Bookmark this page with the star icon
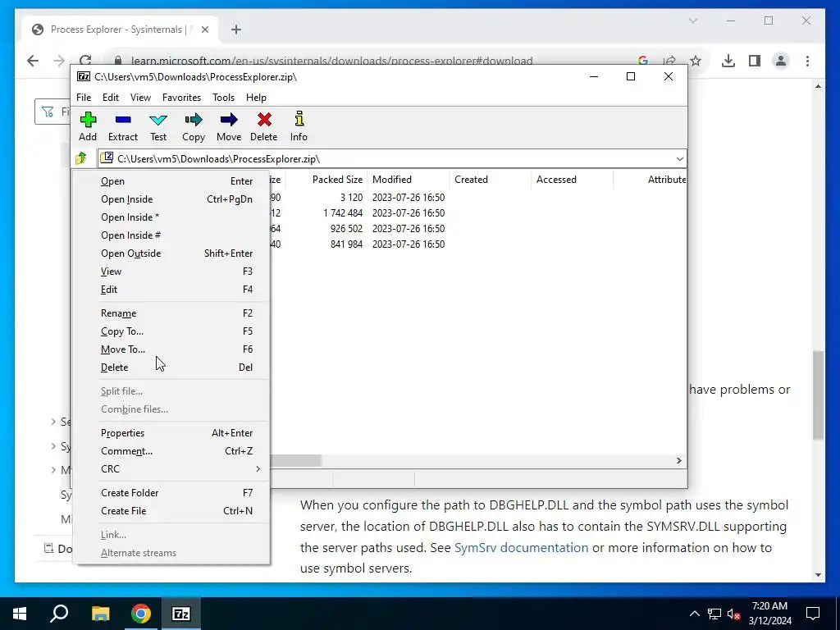This screenshot has height=630, width=840. 696,61
